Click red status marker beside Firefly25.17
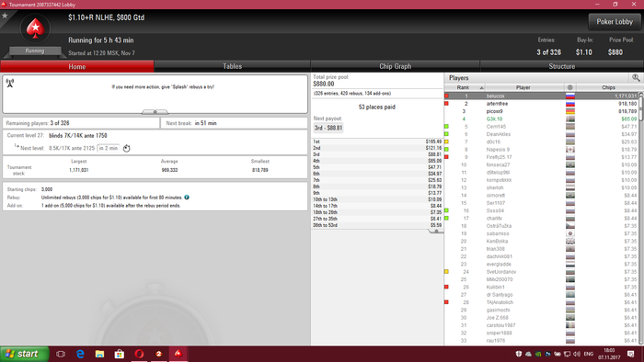 click(x=446, y=157)
